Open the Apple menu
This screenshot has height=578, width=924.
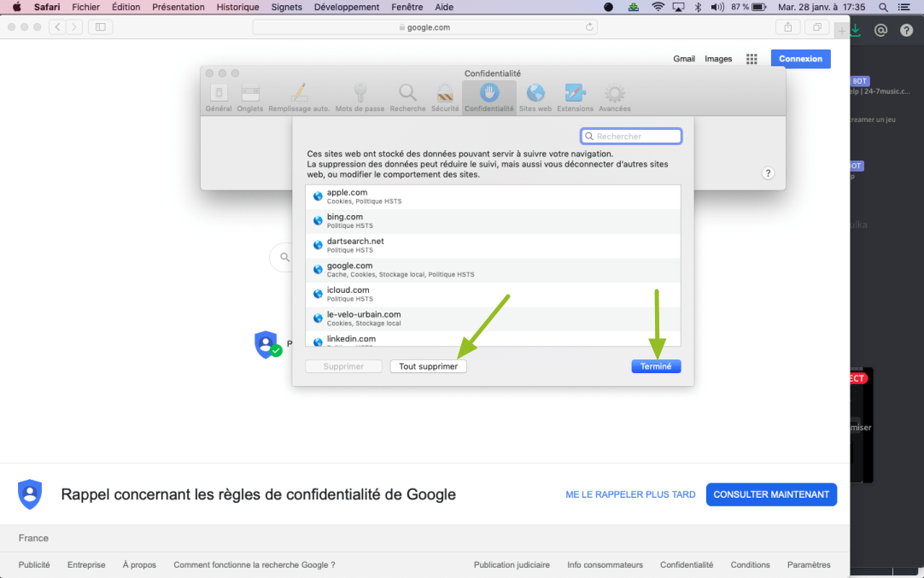16,7
